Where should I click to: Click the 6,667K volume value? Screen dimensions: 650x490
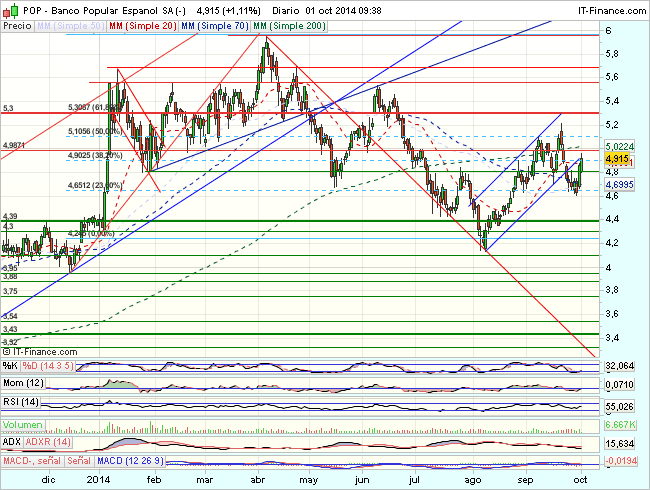pyautogui.click(x=620, y=425)
